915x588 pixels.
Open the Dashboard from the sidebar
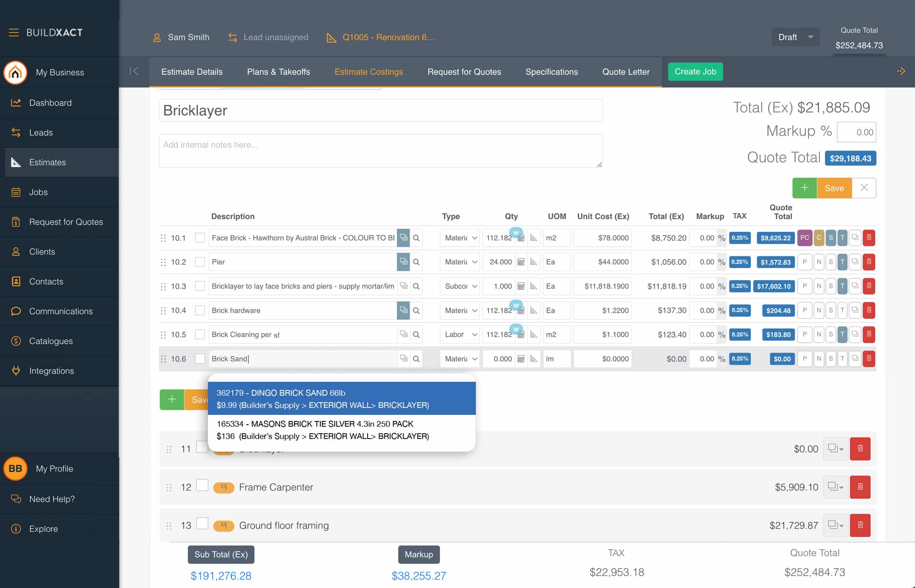click(x=50, y=102)
